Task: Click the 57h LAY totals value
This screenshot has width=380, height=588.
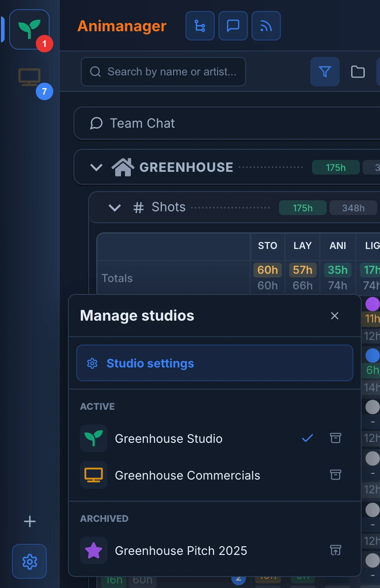Action: pos(302,270)
